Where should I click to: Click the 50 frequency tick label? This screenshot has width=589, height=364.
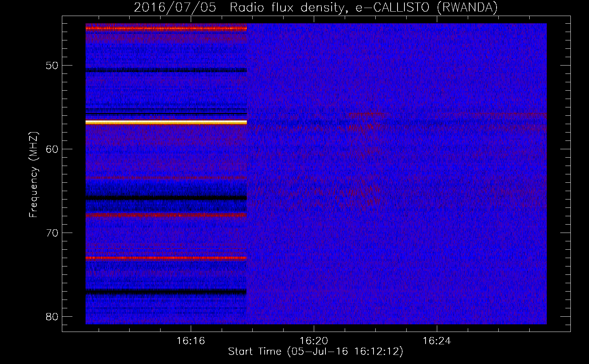point(52,66)
